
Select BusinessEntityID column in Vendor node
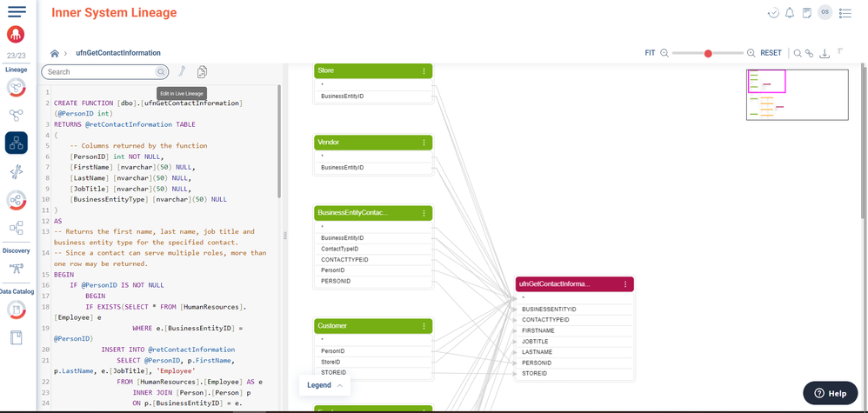click(x=373, y=167)
